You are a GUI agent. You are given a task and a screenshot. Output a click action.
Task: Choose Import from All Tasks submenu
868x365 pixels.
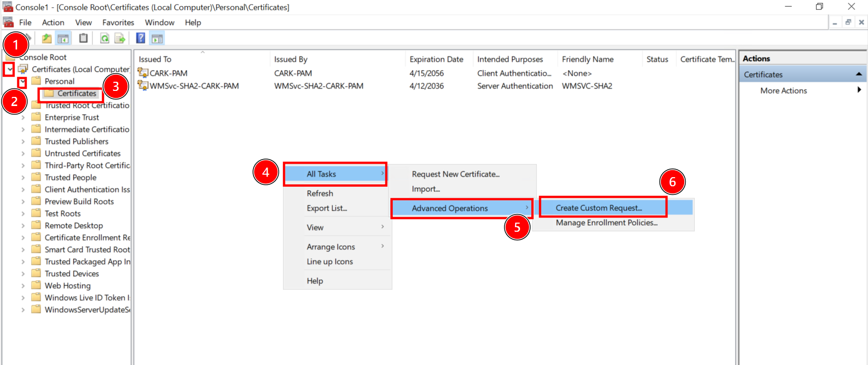426,189
